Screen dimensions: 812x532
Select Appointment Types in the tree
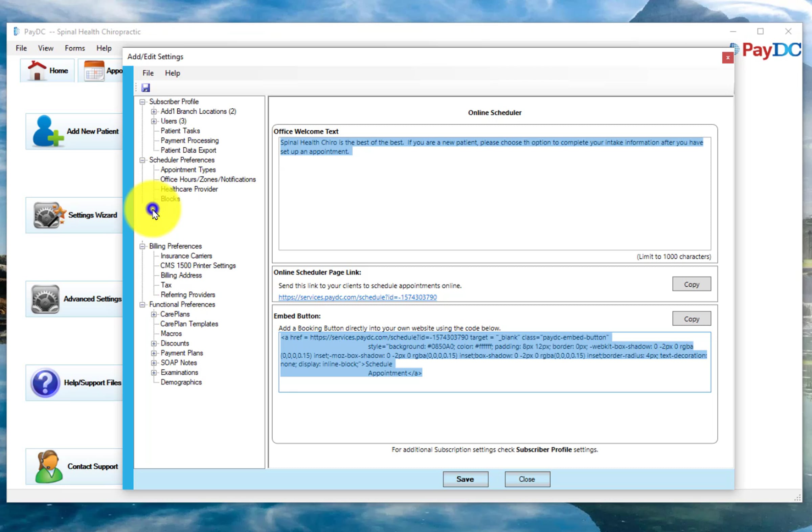click(x=188, y=170)
